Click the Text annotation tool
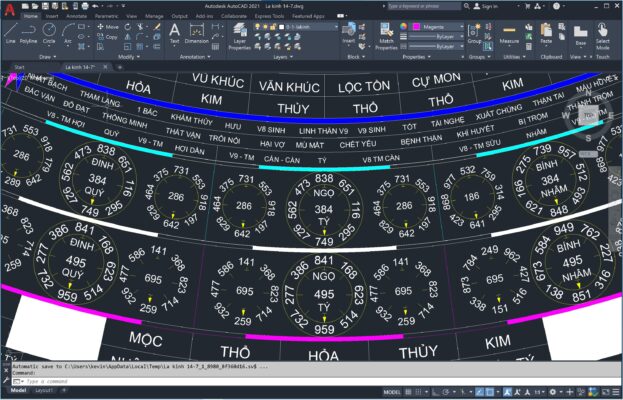The height and width of the screenshot is (400, 623). coord(174,34)
